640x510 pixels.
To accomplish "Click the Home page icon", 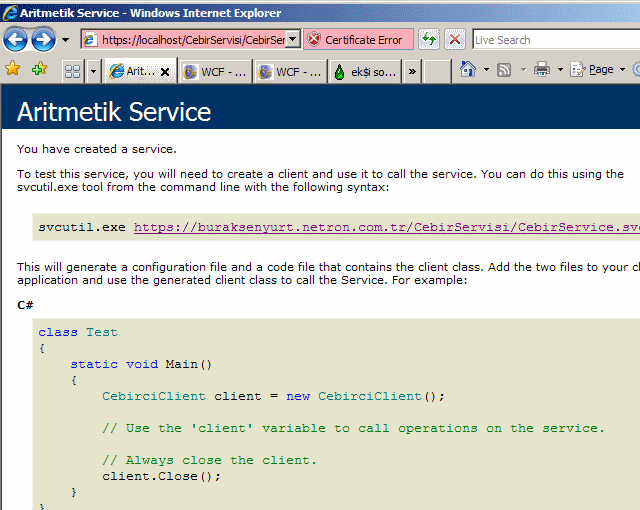I will click(x=467, y=70).
